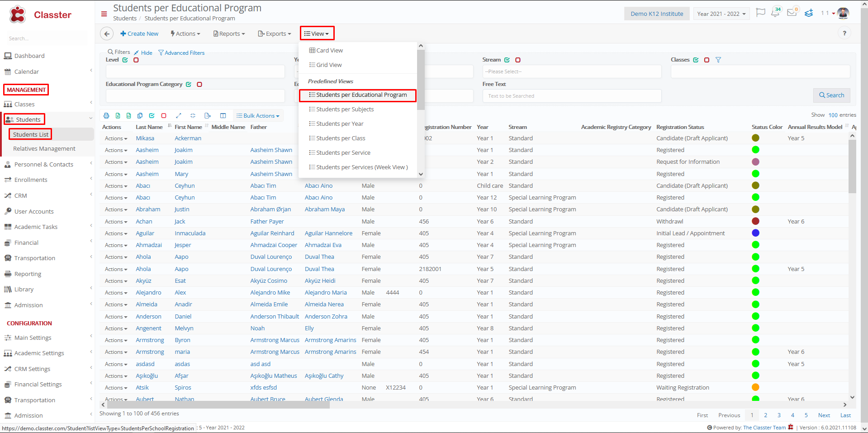Screen dimensions: 868x433
Task: Open the Year 2021 - 2022 selector
Action: tap(721, 14)
